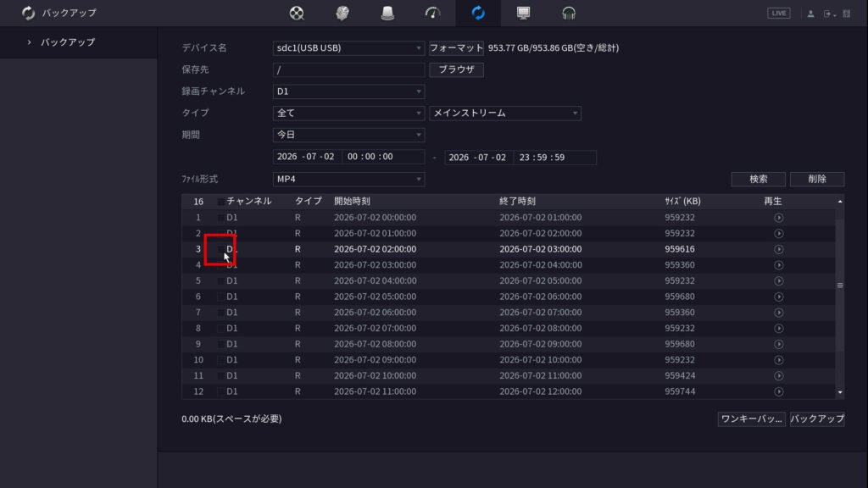The width and height of the screenshot is (868, 488).
Task: Play the recording starting at 01:00:00
Action: click(x=778, y=234)
